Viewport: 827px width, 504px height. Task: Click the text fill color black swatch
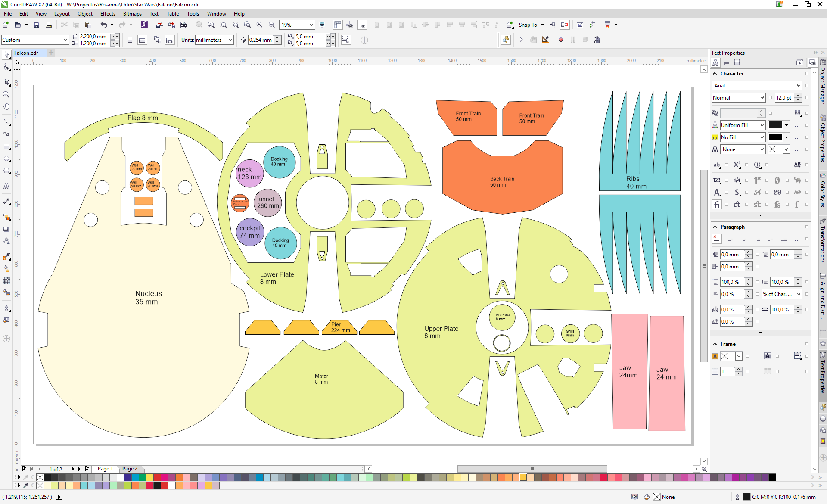pyautogui.click(x=775, y=125)
